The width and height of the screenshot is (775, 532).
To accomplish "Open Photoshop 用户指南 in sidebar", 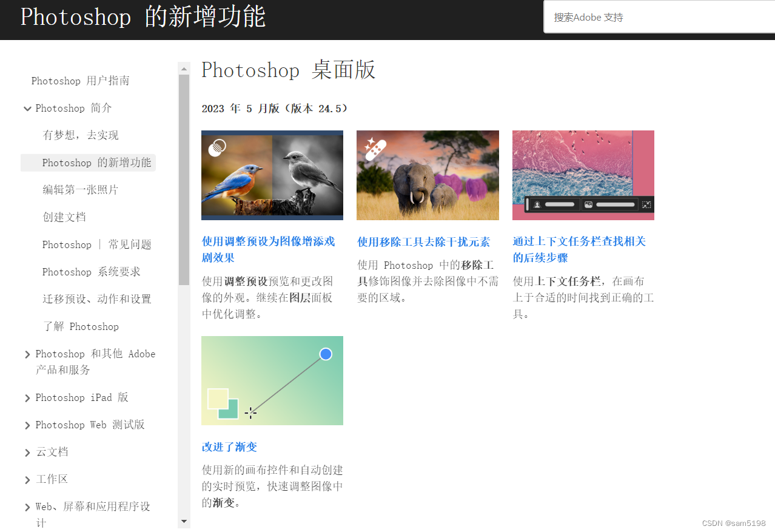I will (80, 81).
